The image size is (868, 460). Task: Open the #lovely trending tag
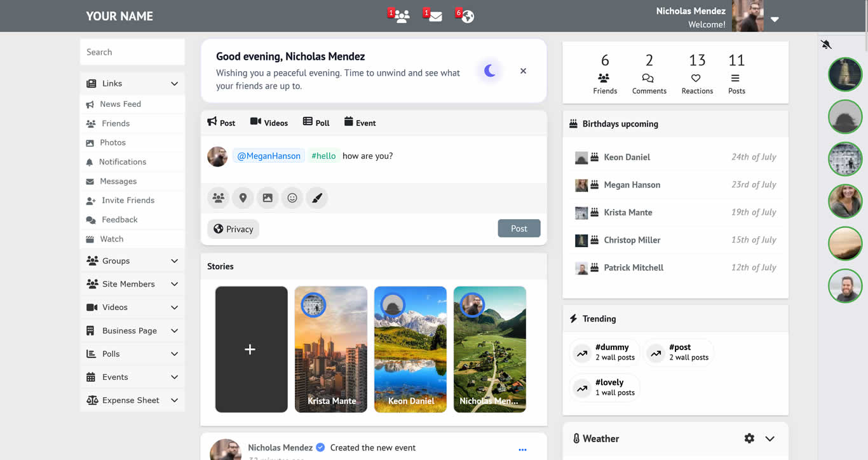(x=604, y=388)
